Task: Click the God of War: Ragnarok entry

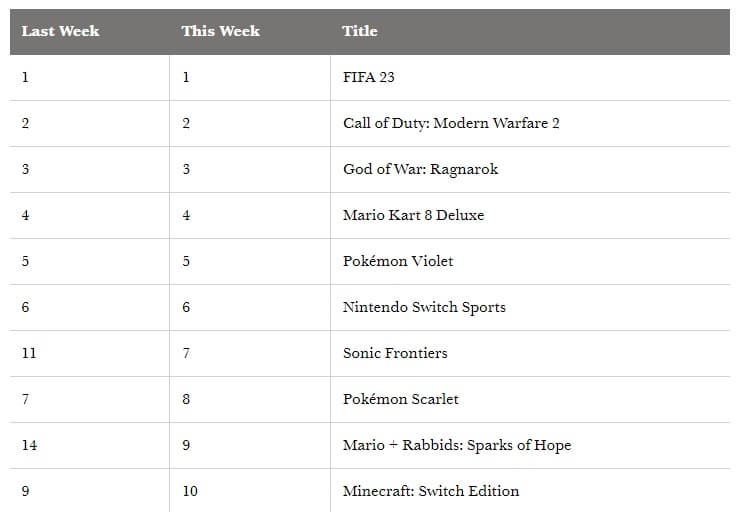Action: tap(420, 169)
